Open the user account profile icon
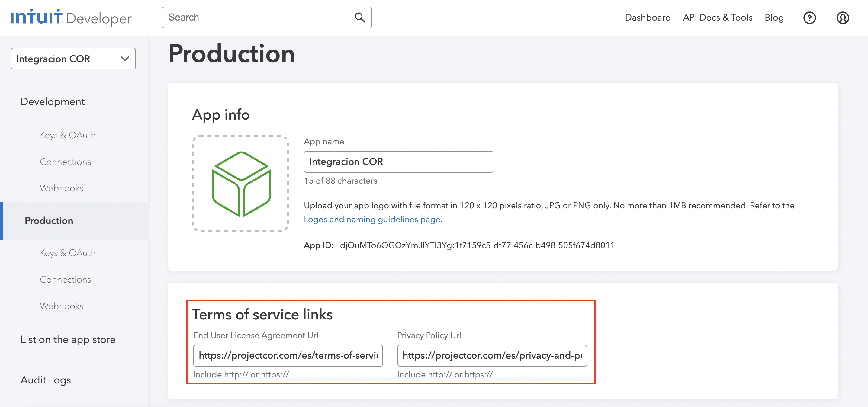 pos(842,18)
